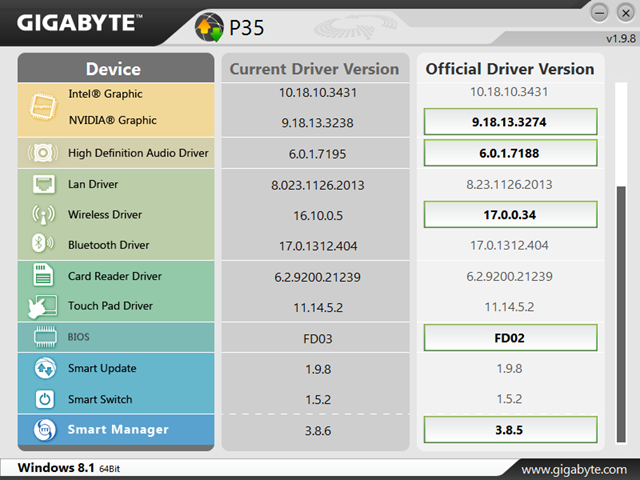This screenshot has height=480, width=640.
Task: Select the Smart Switch row label
Action: tap(100, 399)
